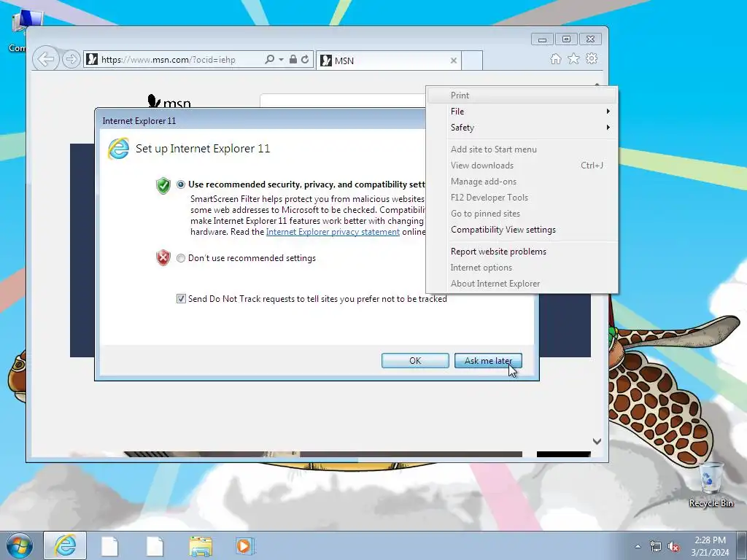Click the MSN favicon in address bar
Screen dimensions: 747x560
[x=92, y=60]
